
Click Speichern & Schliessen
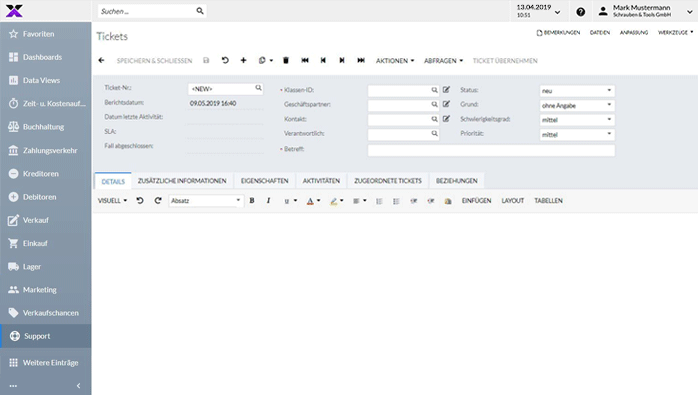[154, 61]
